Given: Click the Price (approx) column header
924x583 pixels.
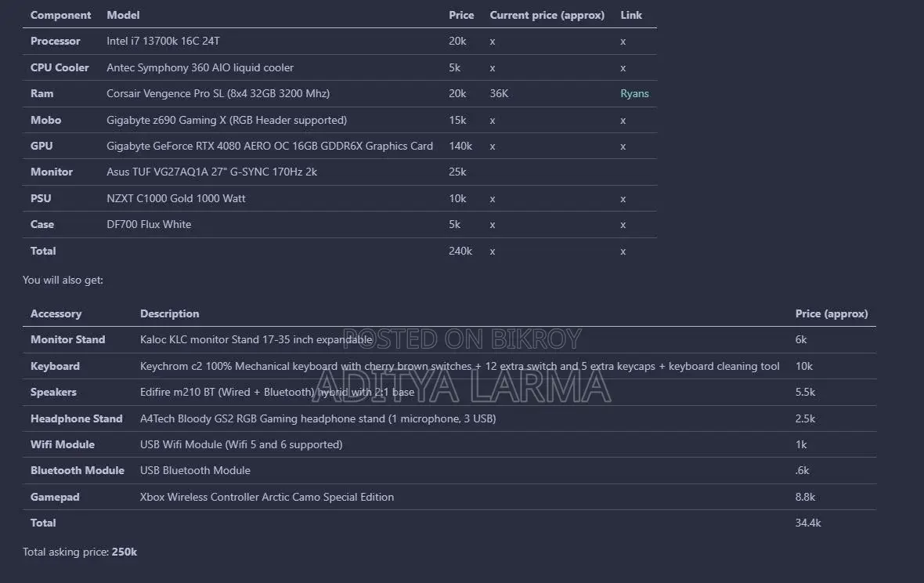Looking at the screenshot, I should 832,314.
